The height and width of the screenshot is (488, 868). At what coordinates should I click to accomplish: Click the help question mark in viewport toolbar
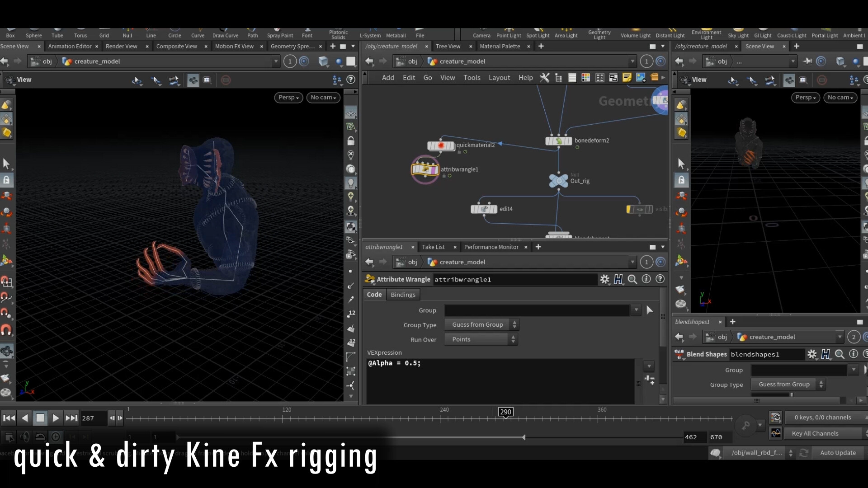[351, 80]
